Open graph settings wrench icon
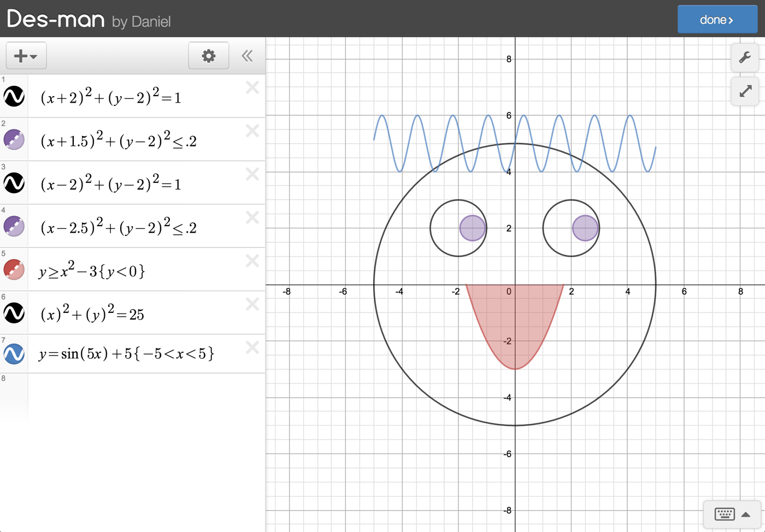765x532 pixels. click(745, 57)
